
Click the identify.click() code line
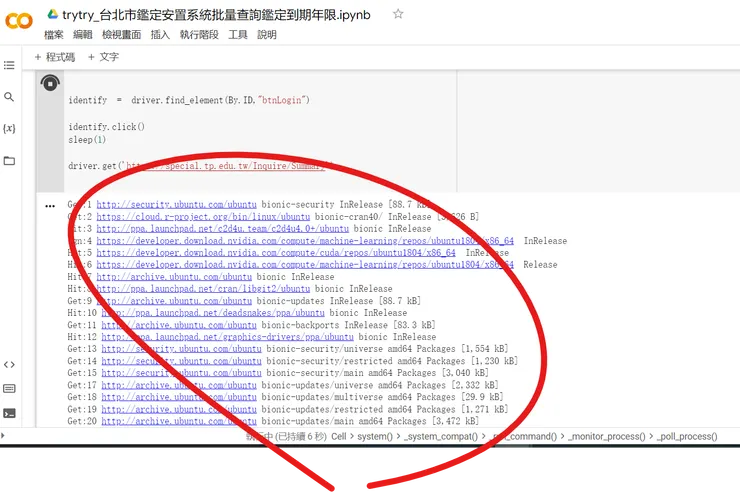point(107,127)
